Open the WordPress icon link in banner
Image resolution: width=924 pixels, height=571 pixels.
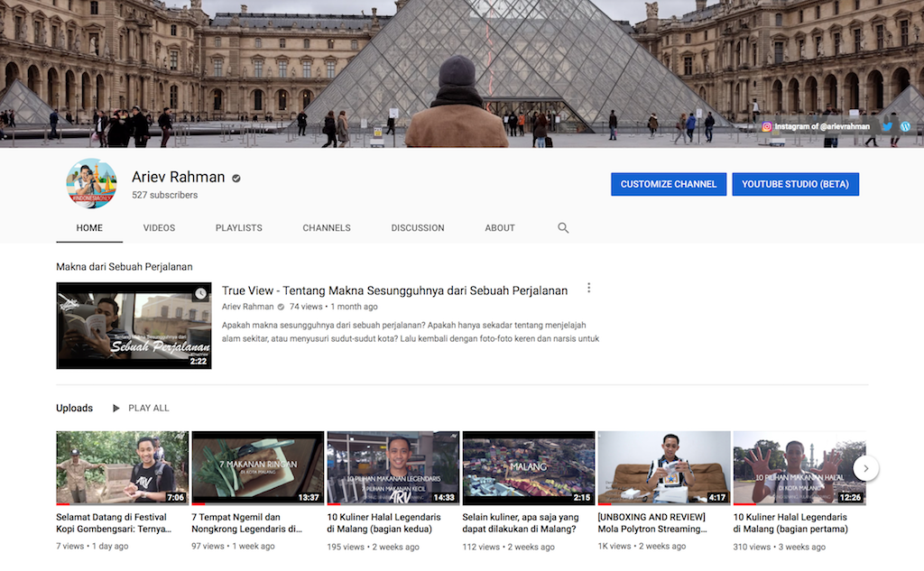coord(906,127)
